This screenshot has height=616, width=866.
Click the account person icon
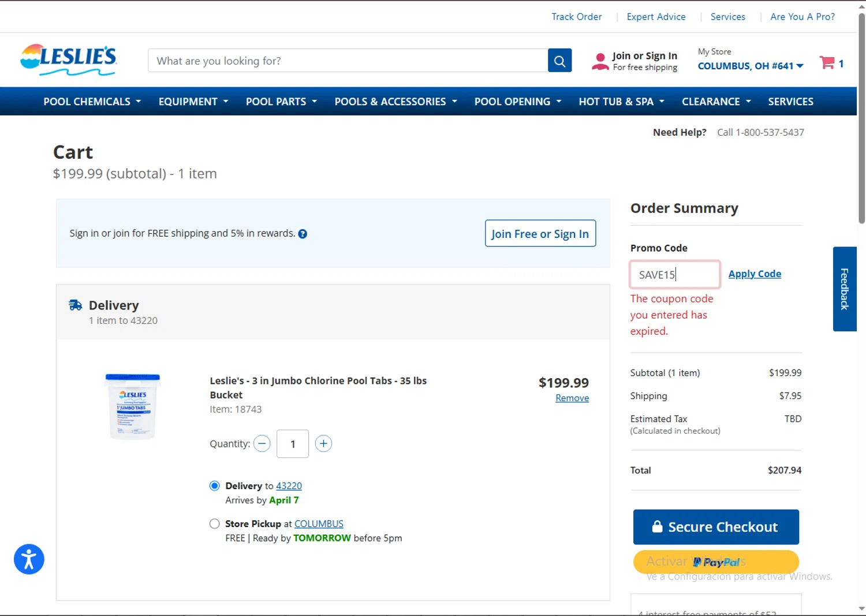pyautogui.click(x=600, y=61)
